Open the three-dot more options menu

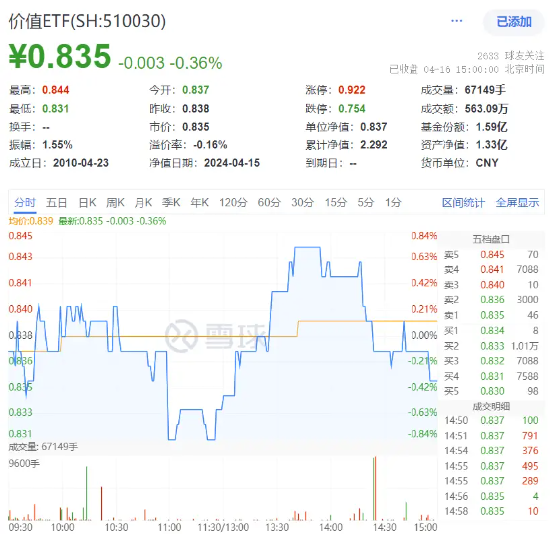456,21
